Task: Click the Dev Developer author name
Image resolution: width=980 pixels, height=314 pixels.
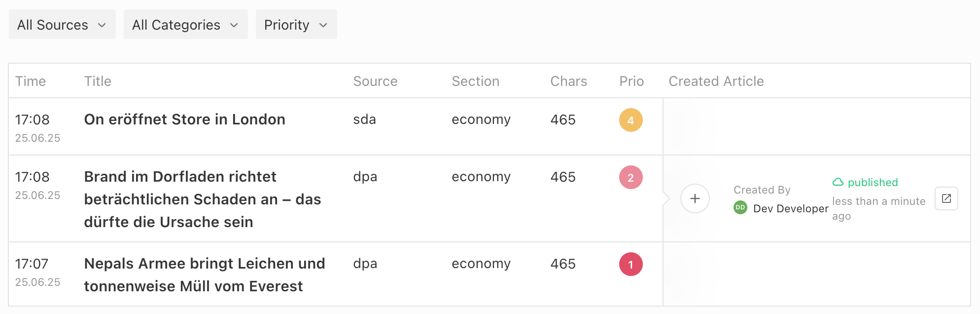Action: pos(791,208)
